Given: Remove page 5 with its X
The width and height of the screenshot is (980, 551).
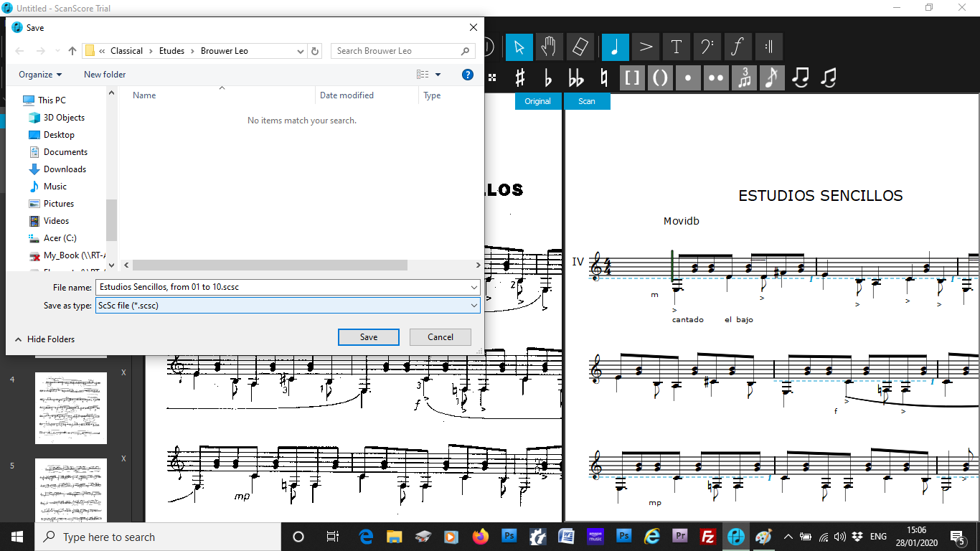Looking at the screenshot, I should point(123,459).
